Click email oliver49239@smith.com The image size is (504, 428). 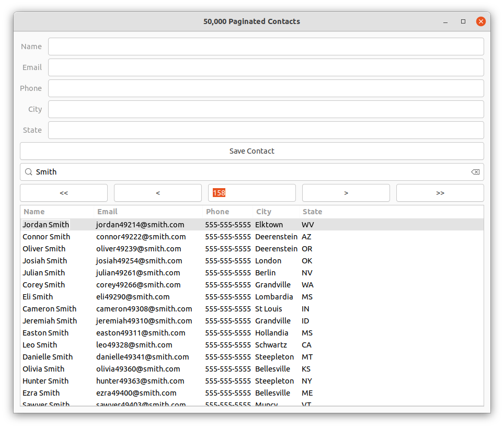(139, 249)
